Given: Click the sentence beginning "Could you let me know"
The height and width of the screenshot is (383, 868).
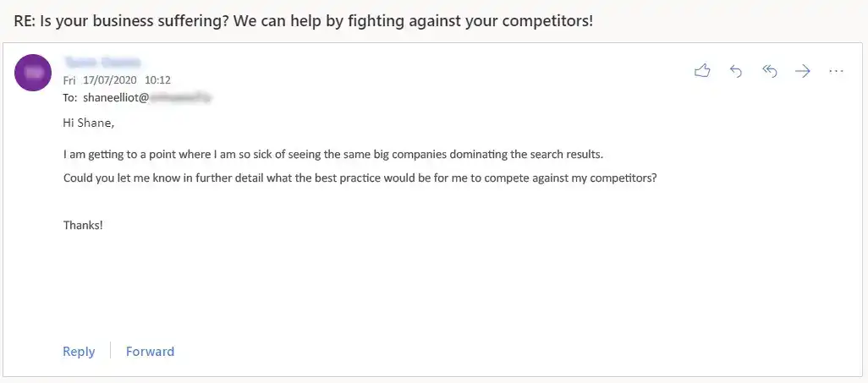Looking at the screenshot, I should [x=360, y=178].
